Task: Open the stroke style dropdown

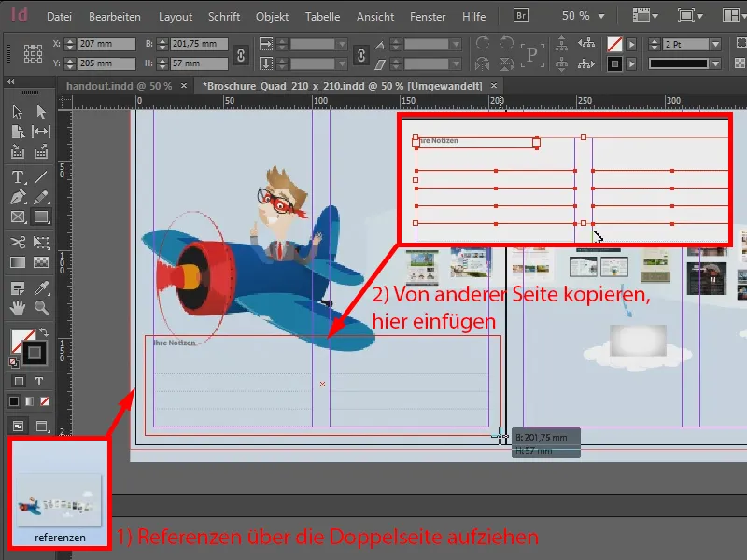Action: click(x=715, y=63)
